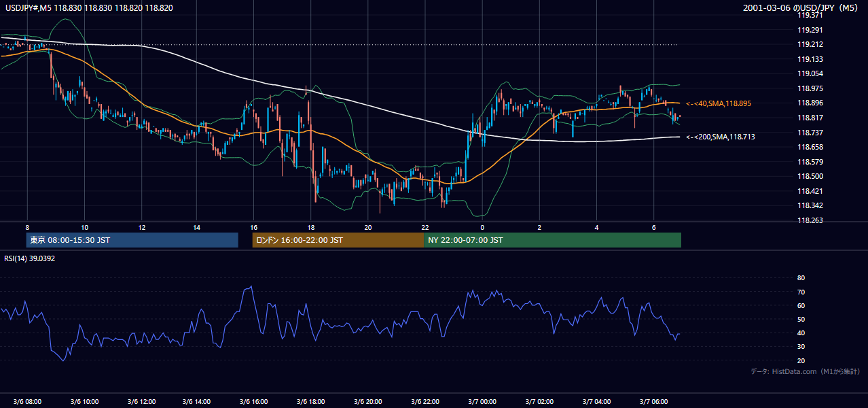
Task: Click RSI axis level 70
Action: 801,292
